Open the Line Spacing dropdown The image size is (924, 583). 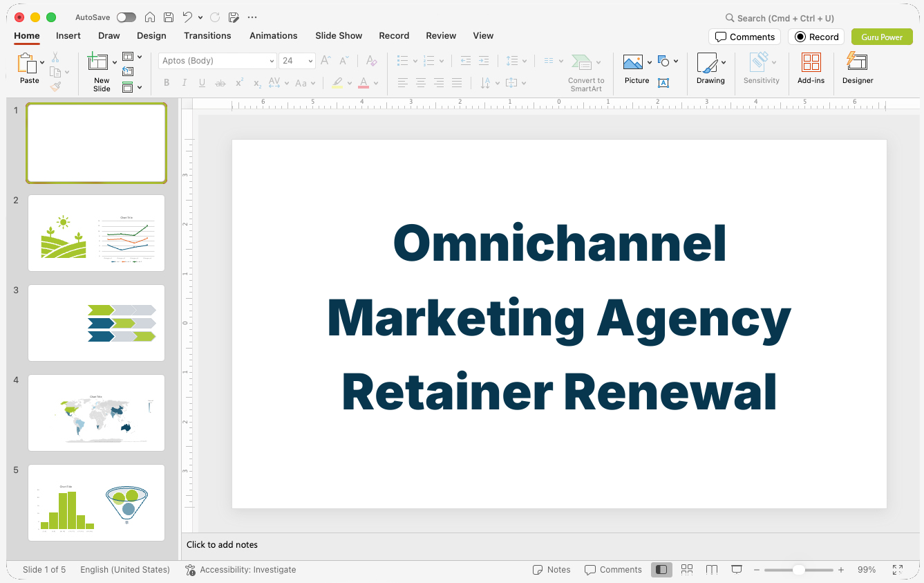[x=516, y=61]
